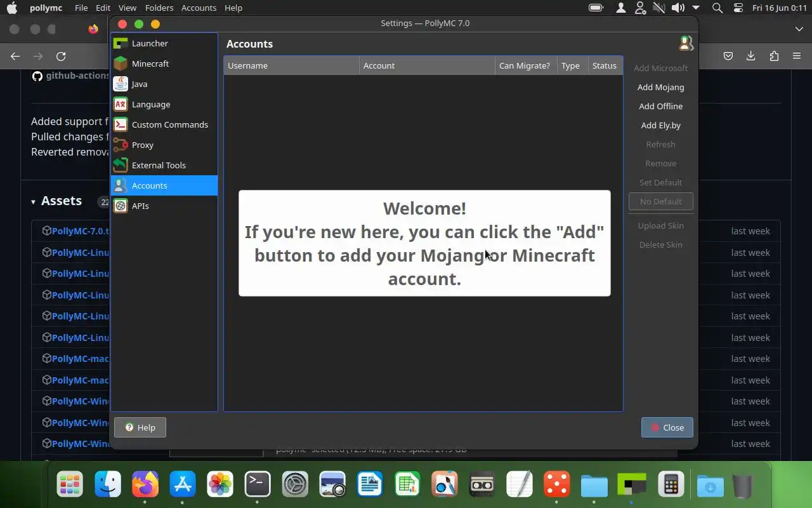The height and width of the screenshot is (508, 812).
Task: Select the Proxy settings page
Action: [x=164, y=145]
